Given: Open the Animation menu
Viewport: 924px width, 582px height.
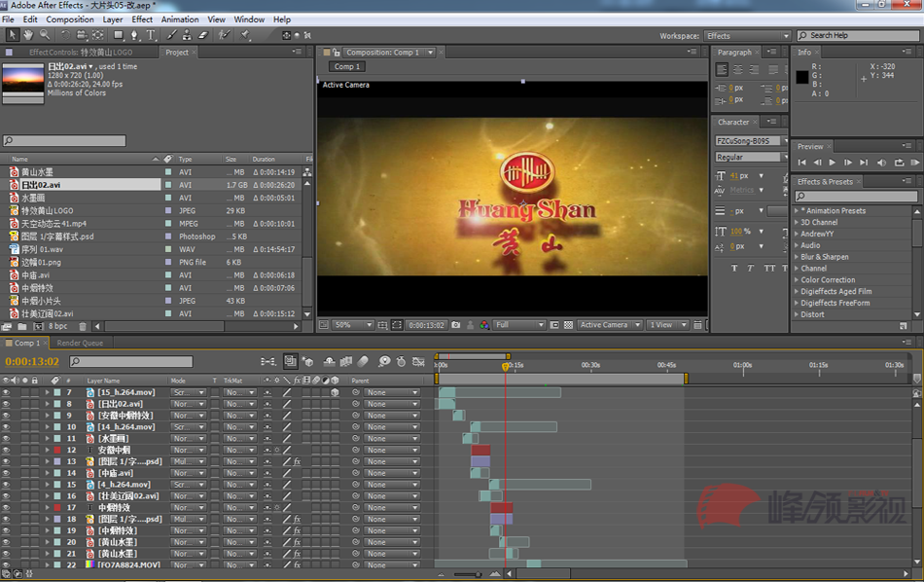Looking at the screenshot, I should click(x=179, y=19).
